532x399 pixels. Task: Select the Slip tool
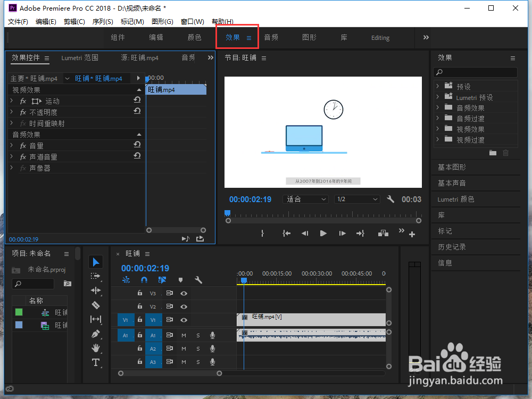(96, 319)
